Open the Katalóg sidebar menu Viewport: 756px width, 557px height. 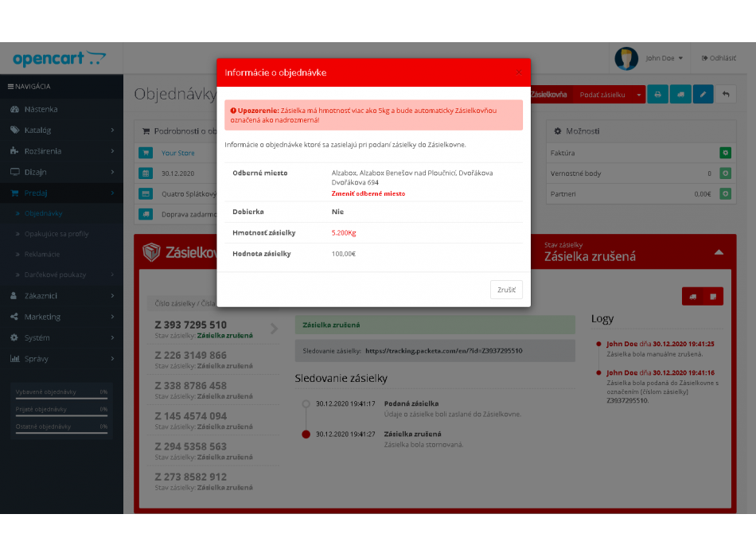point(62,130)
